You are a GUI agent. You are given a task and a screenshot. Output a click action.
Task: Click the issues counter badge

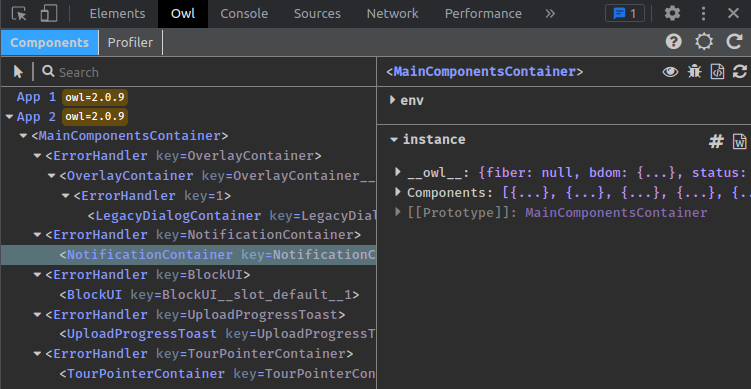625,13
